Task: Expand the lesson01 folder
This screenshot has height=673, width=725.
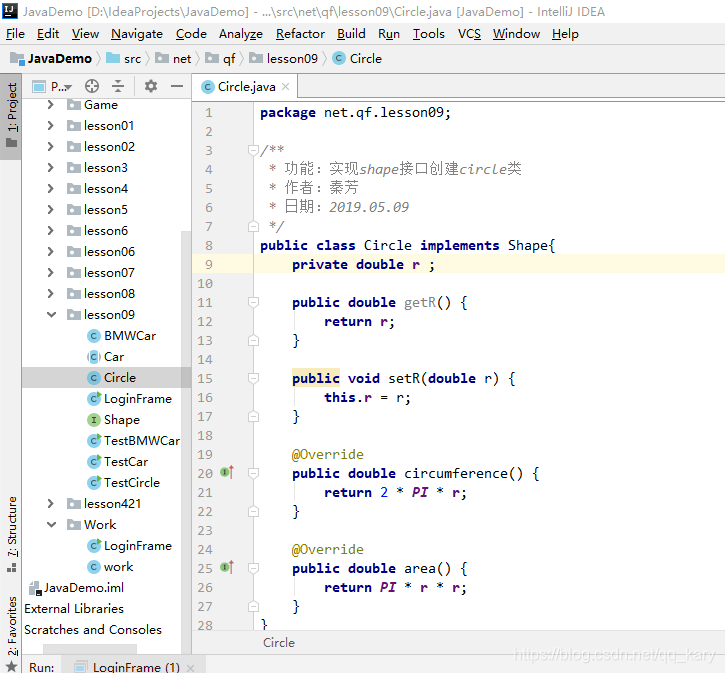Action: click(50, 126)
